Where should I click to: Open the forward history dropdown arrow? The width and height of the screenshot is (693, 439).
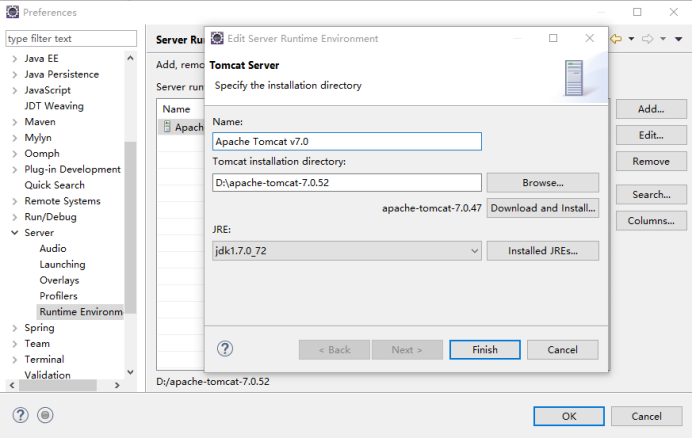coord(663,39)
